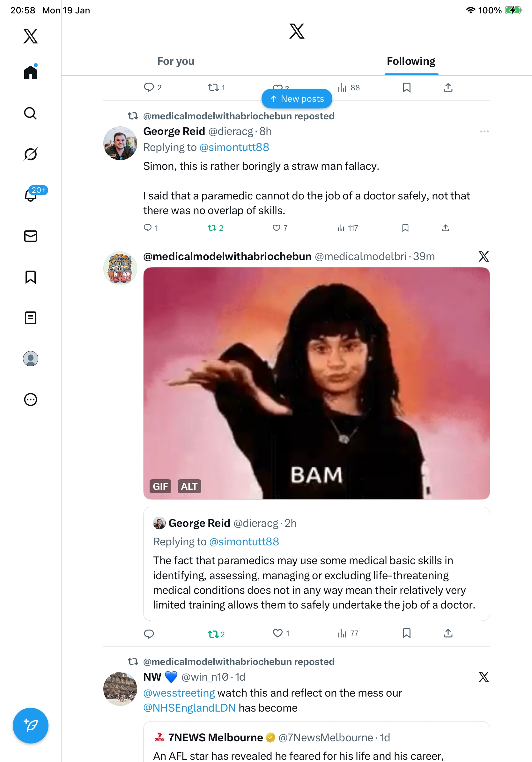Screen dimensions: 532x762
Task: Open notifications bell with 20+ badge
Action: click(31, 195)
